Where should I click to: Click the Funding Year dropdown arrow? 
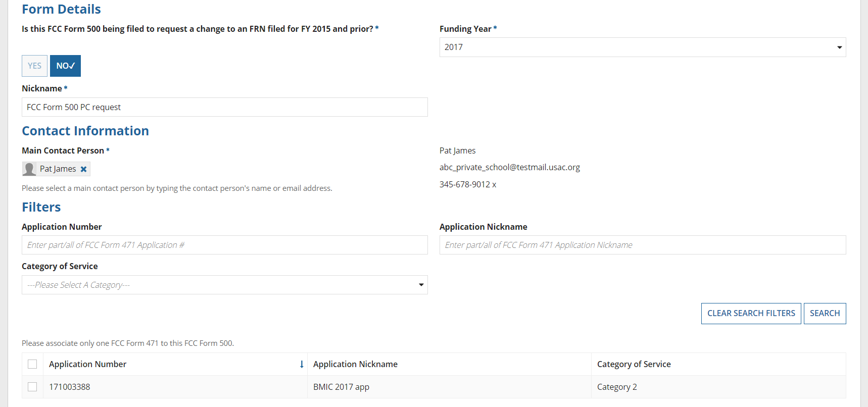(x=839, y=47)
